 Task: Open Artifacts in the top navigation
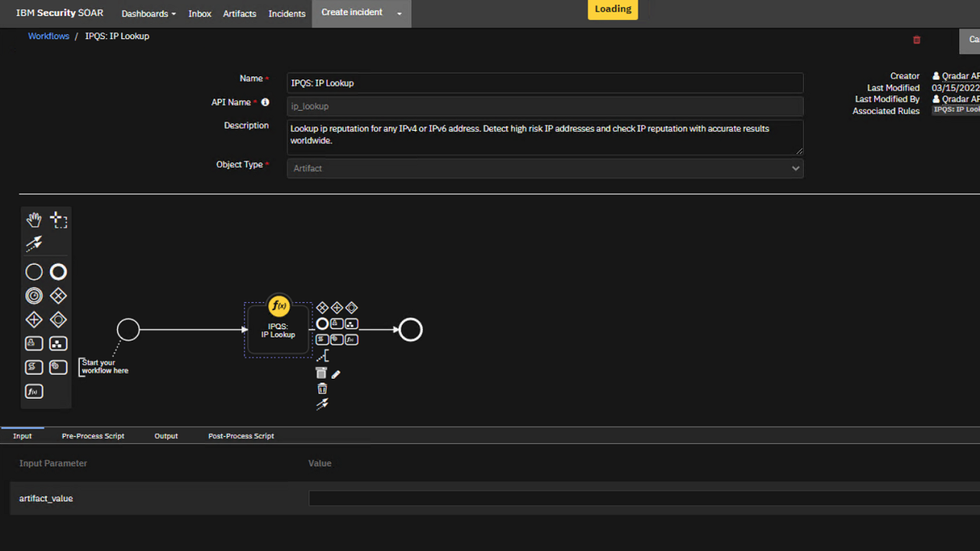(x=240, y=14)
